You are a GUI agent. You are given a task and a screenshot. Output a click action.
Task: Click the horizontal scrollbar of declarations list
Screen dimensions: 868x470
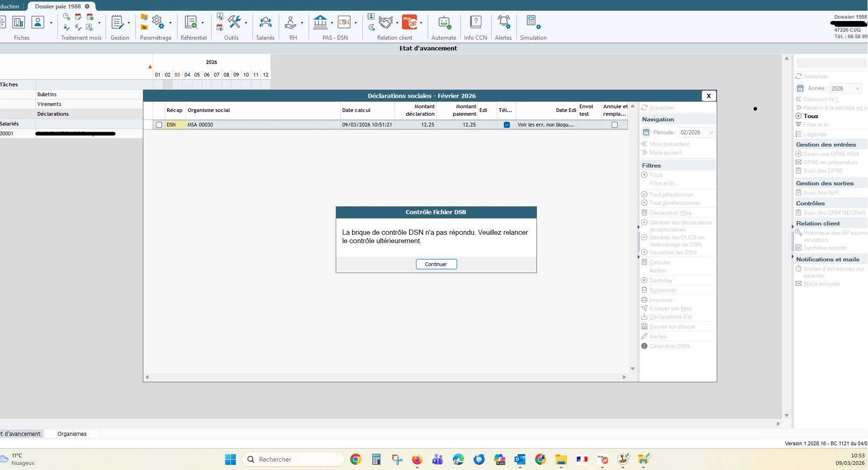385,377
